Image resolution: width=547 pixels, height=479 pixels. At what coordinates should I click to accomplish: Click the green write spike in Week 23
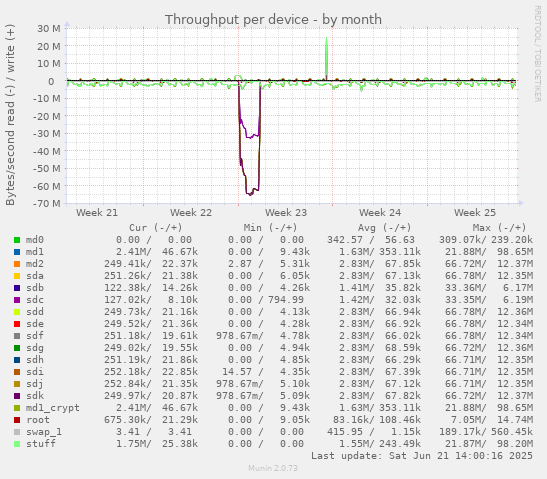point(327,58)
